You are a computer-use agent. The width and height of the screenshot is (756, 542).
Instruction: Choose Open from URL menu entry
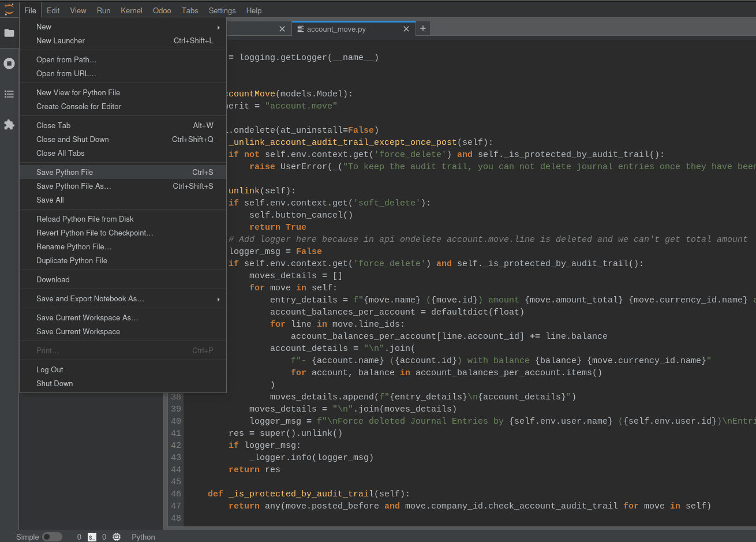point(123,74)
